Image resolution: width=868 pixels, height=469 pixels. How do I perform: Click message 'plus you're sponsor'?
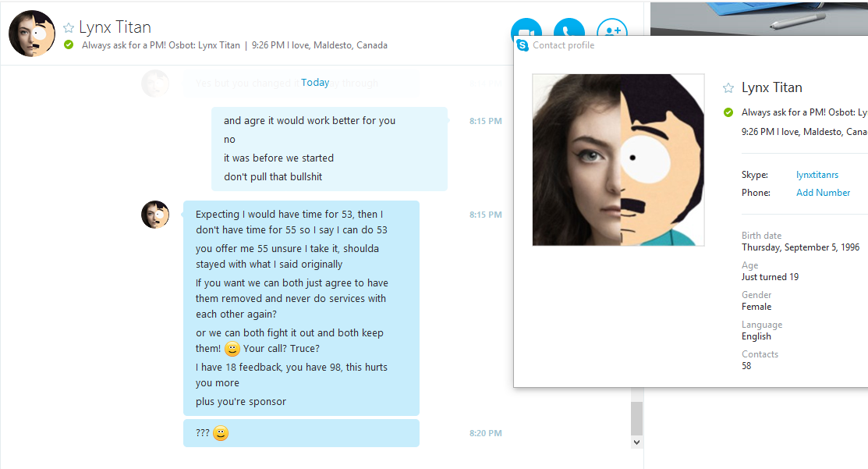coord(241,401)
